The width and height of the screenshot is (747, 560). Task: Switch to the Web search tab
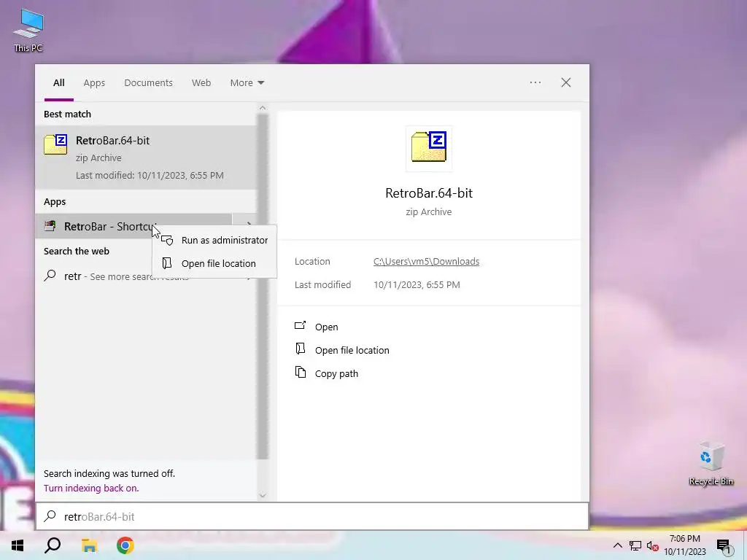click(x=201, y=83)
